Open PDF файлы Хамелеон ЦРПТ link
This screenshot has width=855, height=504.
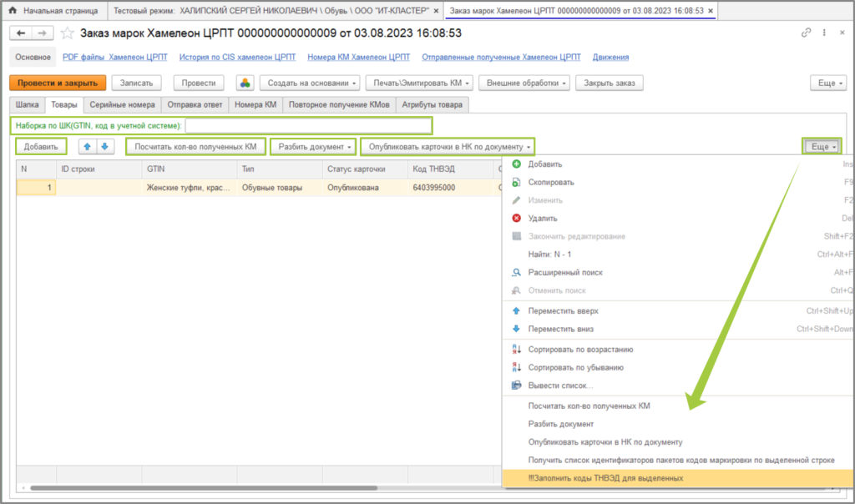point(115,57)
